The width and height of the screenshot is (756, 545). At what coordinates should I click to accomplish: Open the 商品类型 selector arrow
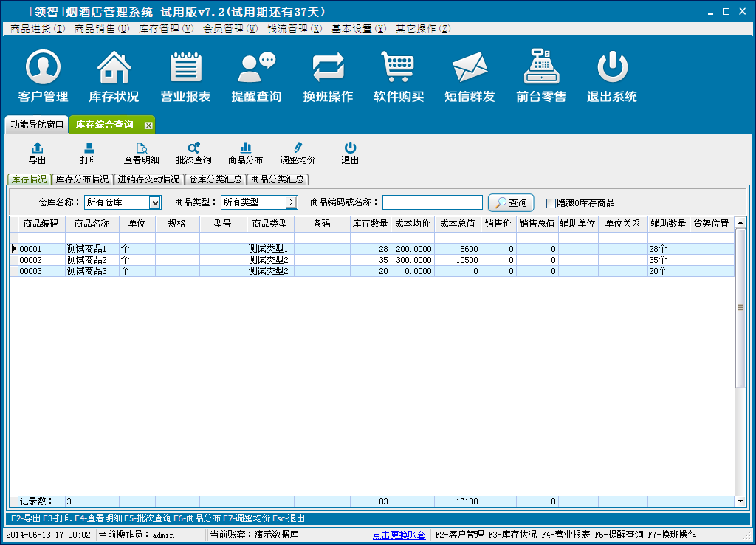pos(291,202)
